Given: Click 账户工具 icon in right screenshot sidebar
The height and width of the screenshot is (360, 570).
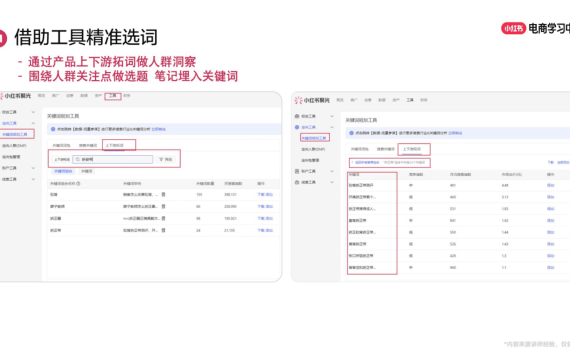Looking at the screenshot, I should [x=297, y=171].
